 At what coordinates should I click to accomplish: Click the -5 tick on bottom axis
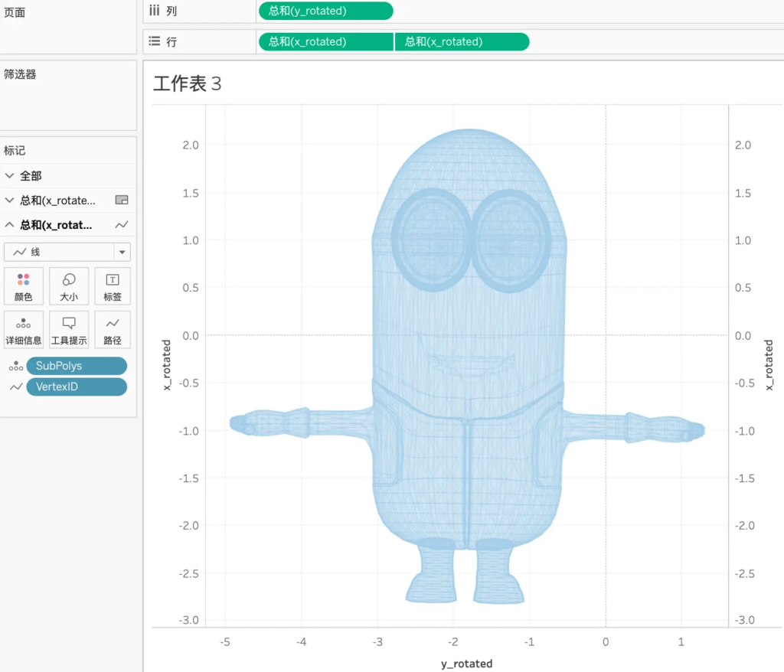pyautogui.click(x=225, y=641)
